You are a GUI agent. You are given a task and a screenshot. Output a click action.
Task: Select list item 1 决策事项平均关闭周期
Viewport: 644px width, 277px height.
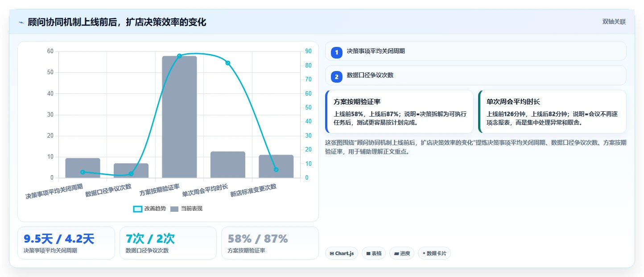click(x=476, y=51)
